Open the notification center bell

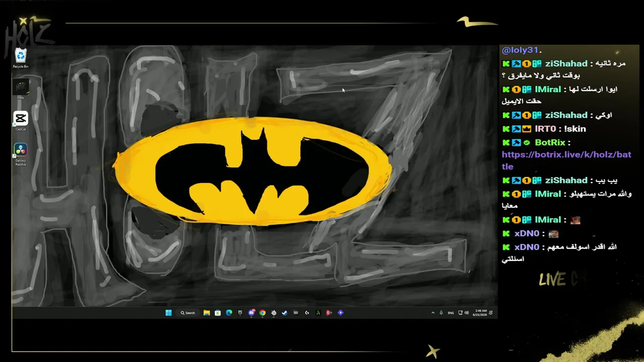pos(491,313)
